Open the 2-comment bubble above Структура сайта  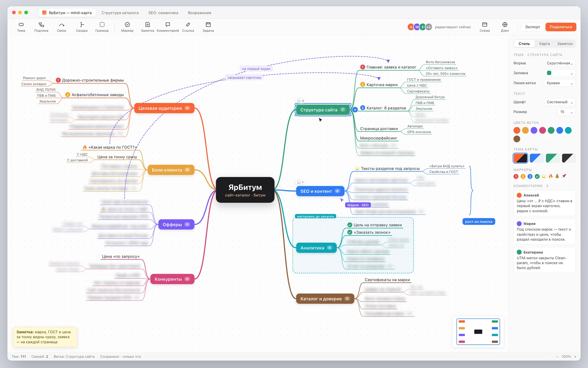[x=300, y=101]
